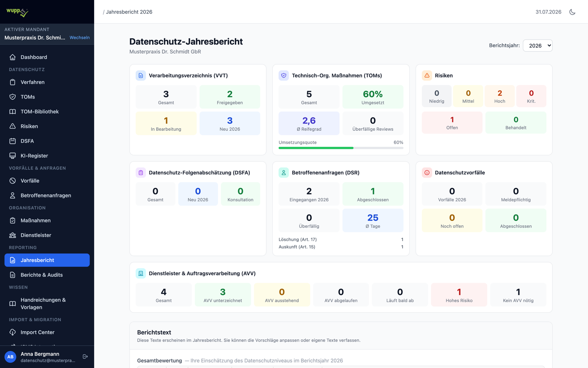
Task: Click the Meldepflichtig tile in Datenschutzvorfälle
Action: (516, 194)
